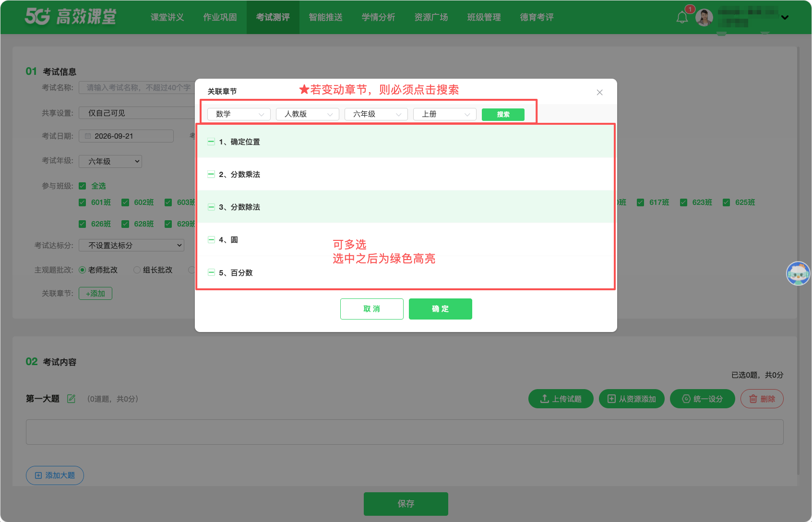Viewport: 812px width, 522px height.
Task: Close the 关联章节 dialog
Action: pos(599,92)
